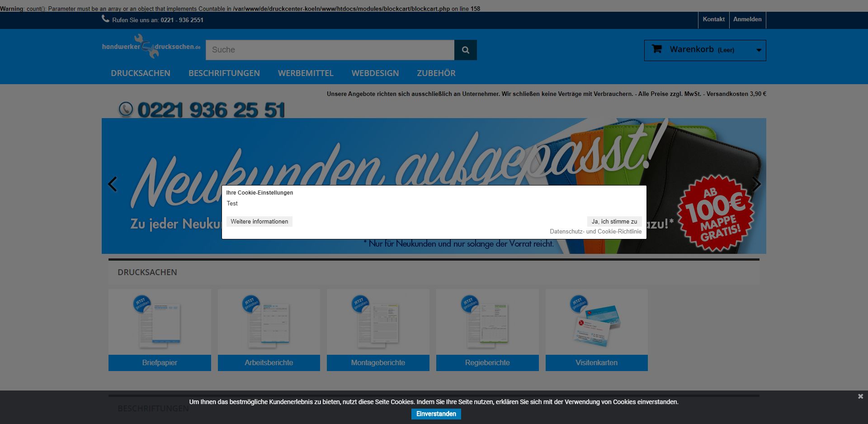Click the Anmelden link
This screenshot has width=868, height=424.
747,19
